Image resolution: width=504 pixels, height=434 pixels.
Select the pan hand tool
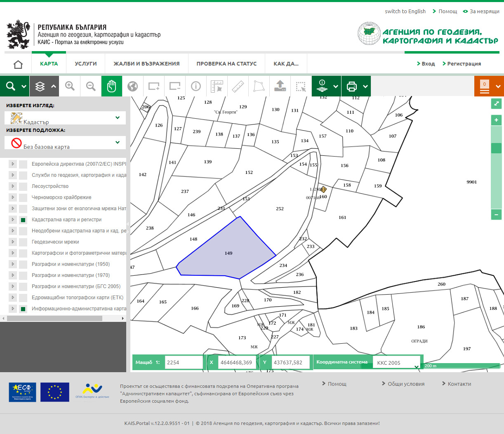(112, 86)
